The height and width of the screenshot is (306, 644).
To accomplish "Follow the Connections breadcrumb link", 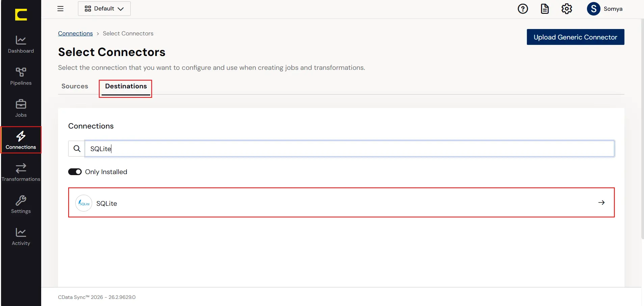I will click(75, 33).
